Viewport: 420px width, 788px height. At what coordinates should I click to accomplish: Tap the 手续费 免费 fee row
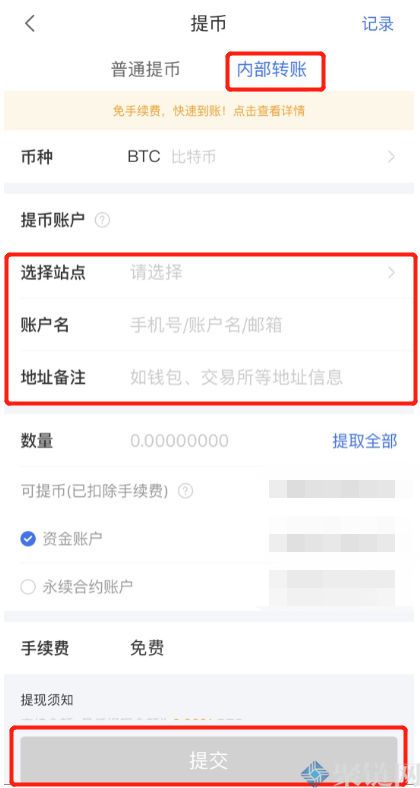209,648
